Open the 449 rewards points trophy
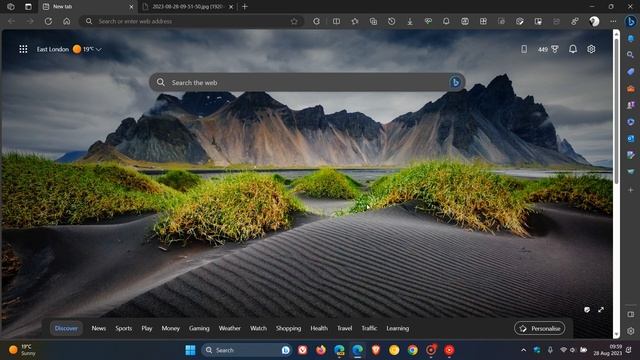The width and height of the screenshot is (640, 360). click(x=548, y=49)
